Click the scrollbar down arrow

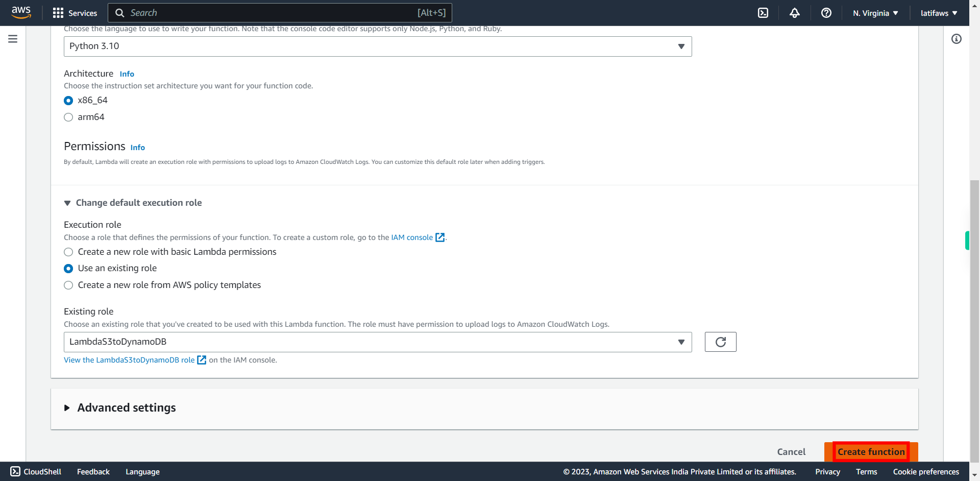(x=975, y=476)
